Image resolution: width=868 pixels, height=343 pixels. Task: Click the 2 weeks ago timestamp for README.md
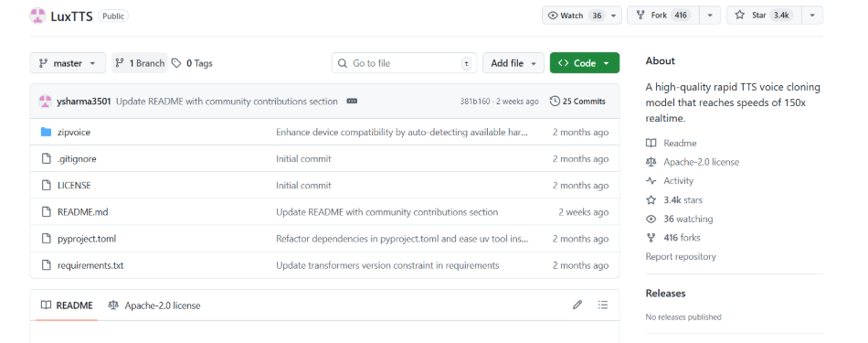[x=584, y=212]
